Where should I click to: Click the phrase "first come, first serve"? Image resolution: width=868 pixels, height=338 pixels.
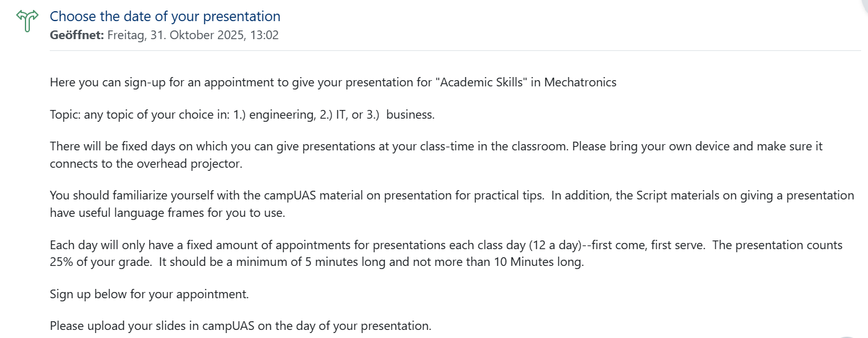[x=648, y=245]
